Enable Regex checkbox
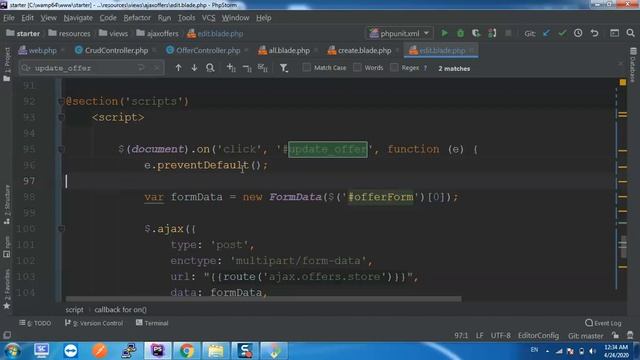Screen dimensions: 640x360 coord(394,67)
